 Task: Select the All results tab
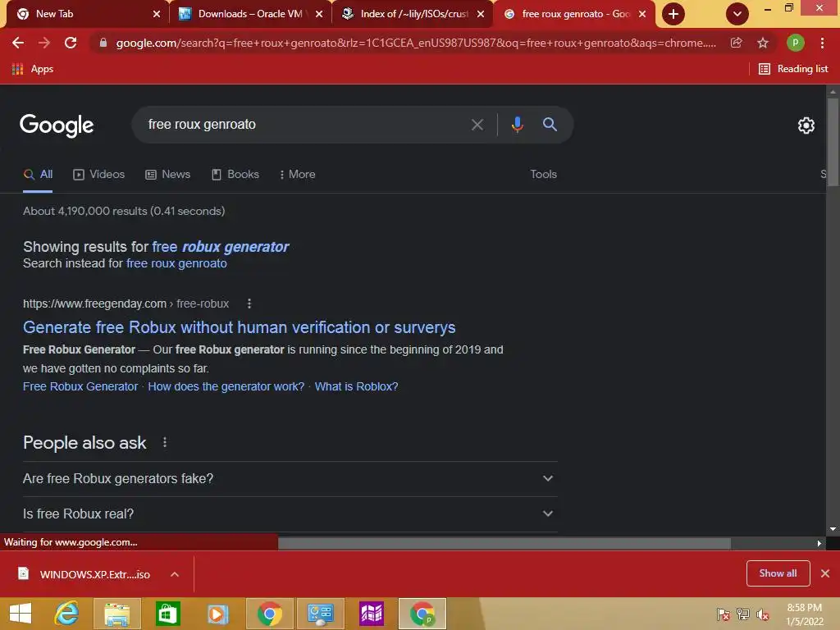coord(38,175)
